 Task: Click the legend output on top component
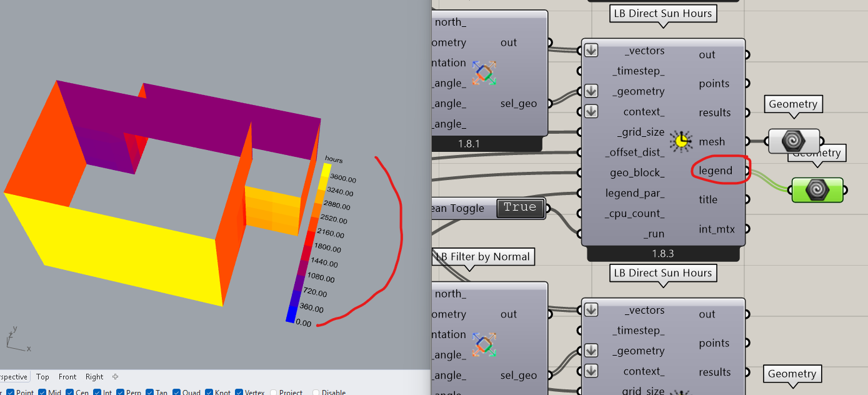point(716,171)
